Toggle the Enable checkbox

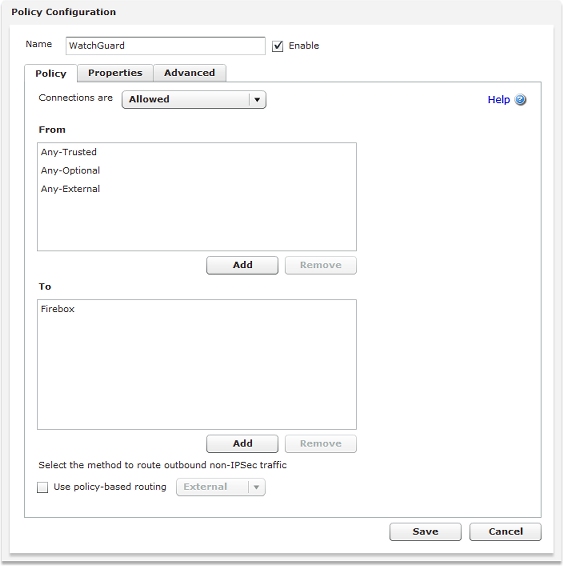coord(277,46)
